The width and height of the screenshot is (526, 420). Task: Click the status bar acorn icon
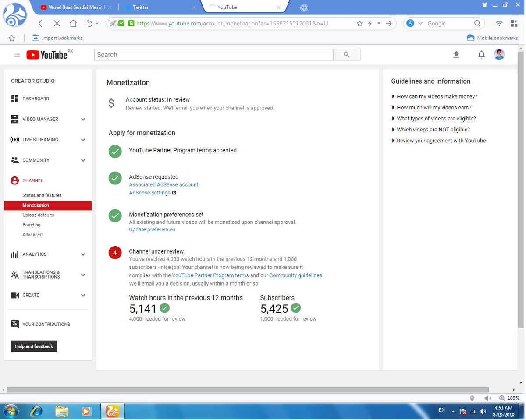click(x=472, y=398)
